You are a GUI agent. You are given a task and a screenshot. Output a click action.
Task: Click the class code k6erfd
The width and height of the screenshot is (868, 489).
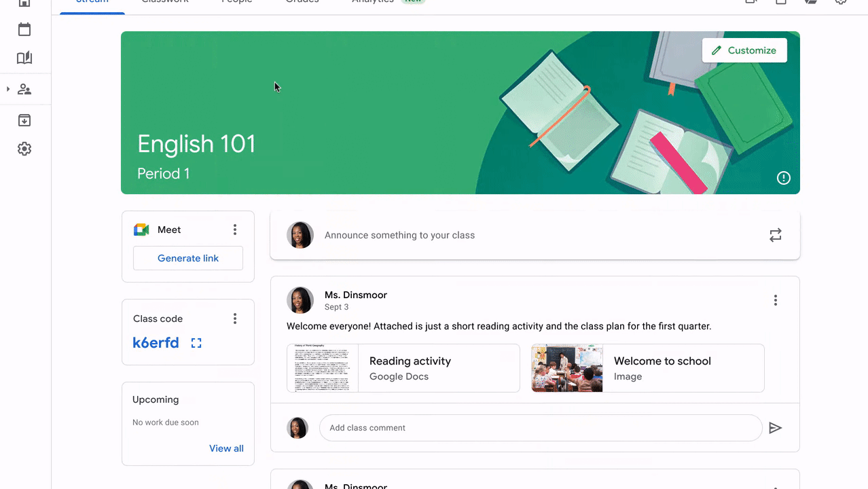coord(156,343)
